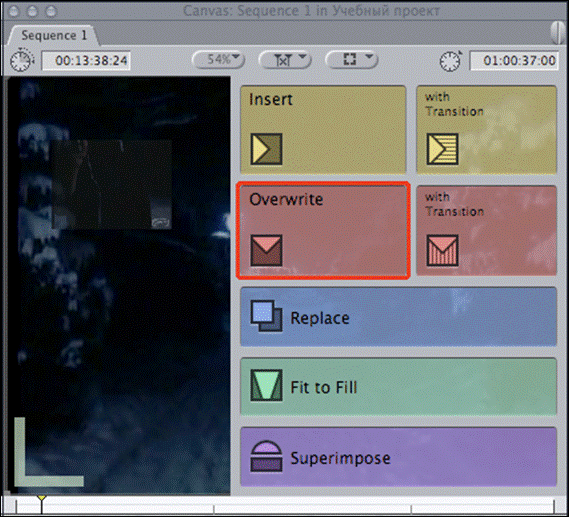Image resolution: width=569 pixels, height=517 pixels.
Task: Click the yellow playhead in scrubber bar
Action: click(42, 504)
